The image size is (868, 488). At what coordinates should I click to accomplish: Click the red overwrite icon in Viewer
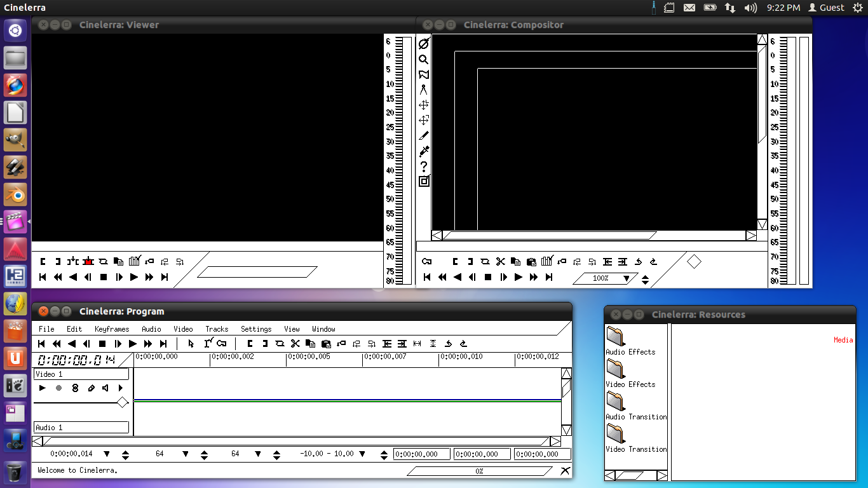pos(88,261)
